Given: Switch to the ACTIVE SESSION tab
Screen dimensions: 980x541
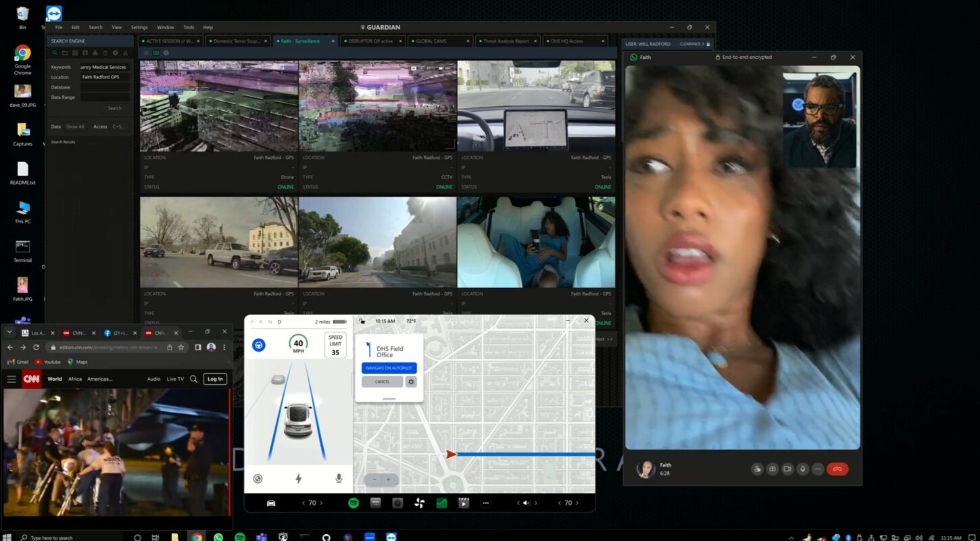Looking at the screenshot, I should (170, 41).
